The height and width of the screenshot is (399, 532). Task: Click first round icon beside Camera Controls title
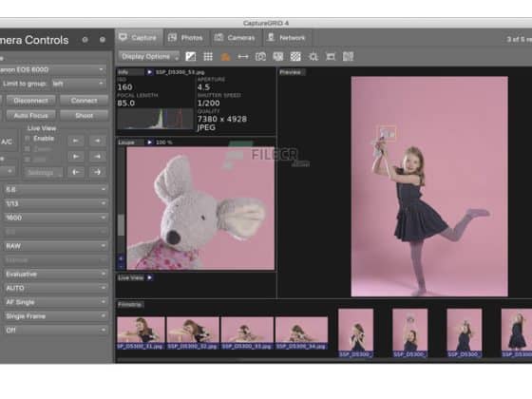click(85, 40)
